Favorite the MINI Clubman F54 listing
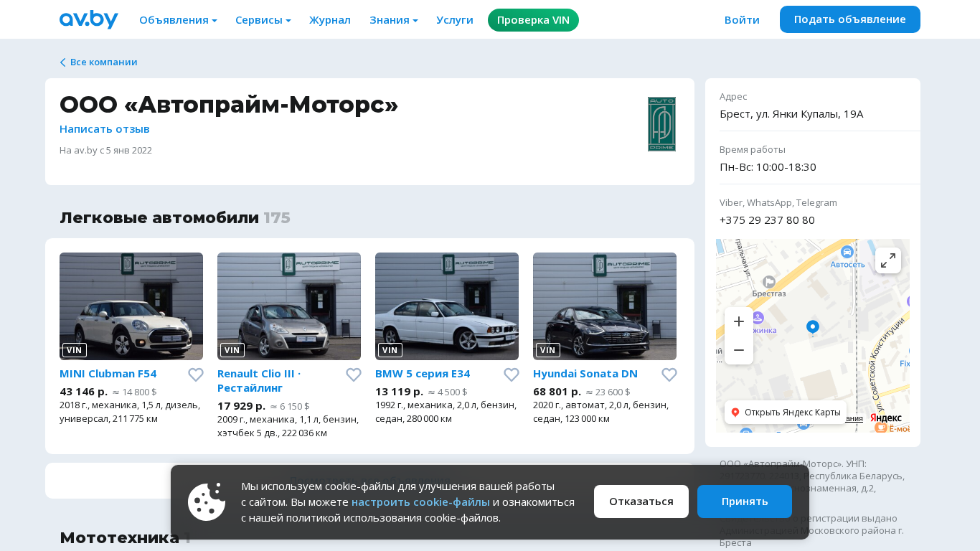980x551 pixels. point(196,375)
